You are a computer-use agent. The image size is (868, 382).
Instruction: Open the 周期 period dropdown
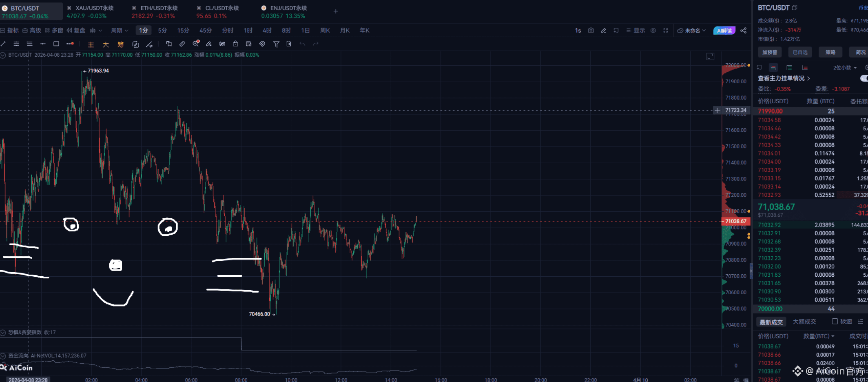point(120,31)
